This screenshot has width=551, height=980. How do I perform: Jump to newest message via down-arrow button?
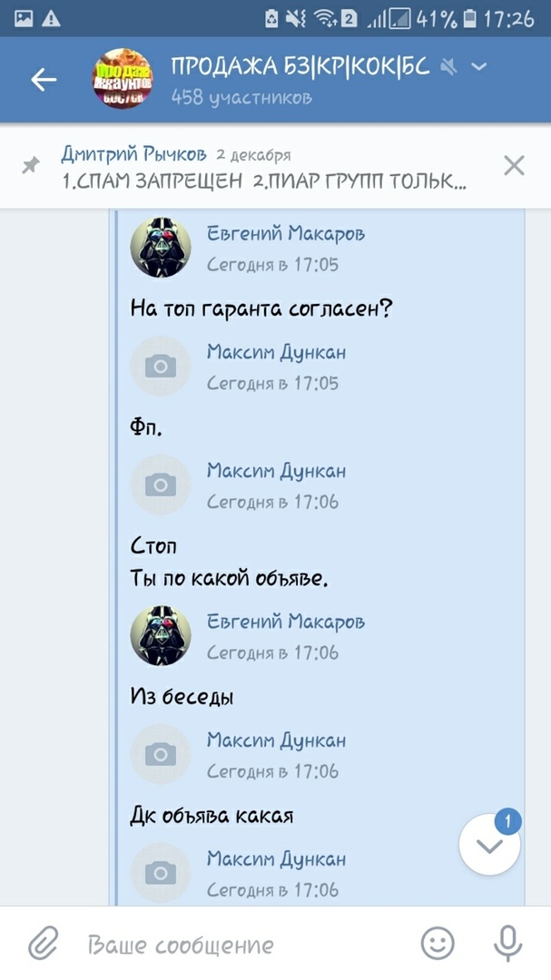(x=489, y=846)
